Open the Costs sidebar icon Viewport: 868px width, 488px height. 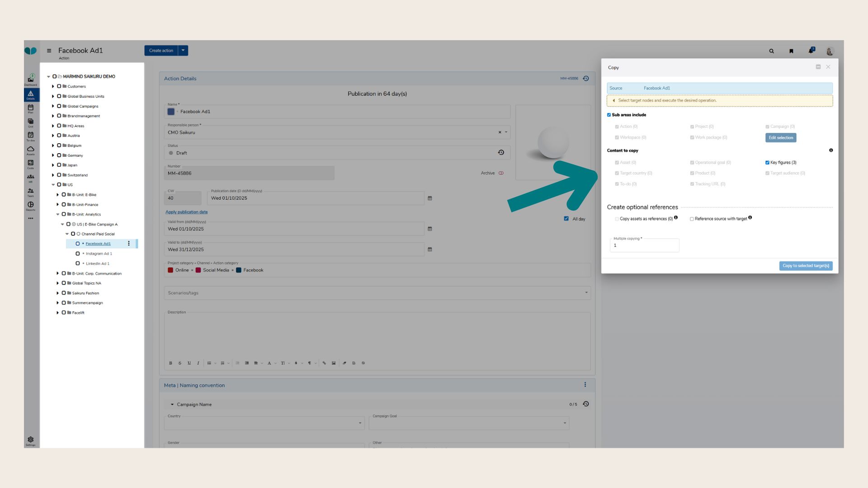coord(31,164)
